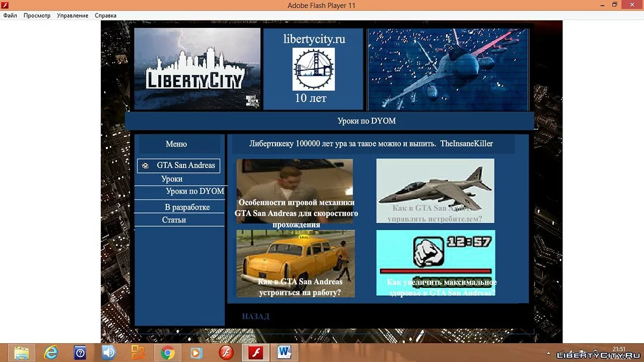The height and width of the screenshot is (362, 644).
Task: Open the yellow taxi job tutorial thumbnail
Action: (x=296, y=263)
